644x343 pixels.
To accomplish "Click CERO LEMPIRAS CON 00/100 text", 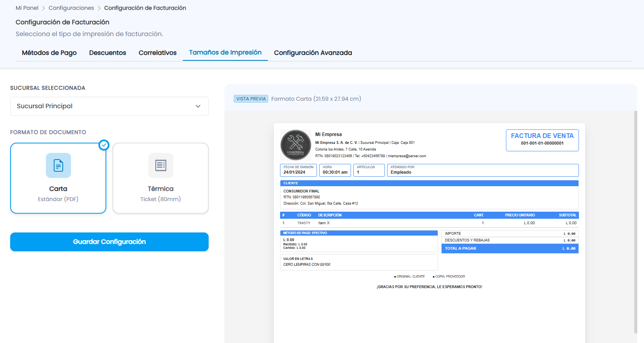I will pos(307,265).
